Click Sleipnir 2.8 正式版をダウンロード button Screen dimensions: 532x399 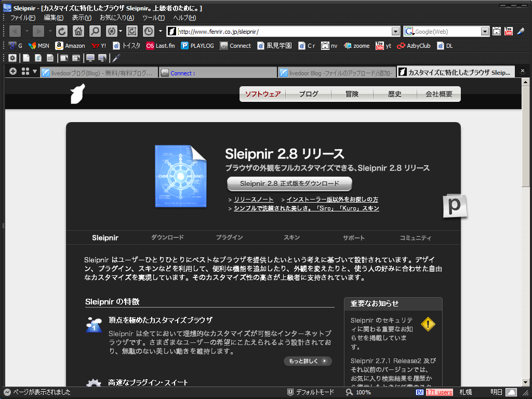point(289,183)
